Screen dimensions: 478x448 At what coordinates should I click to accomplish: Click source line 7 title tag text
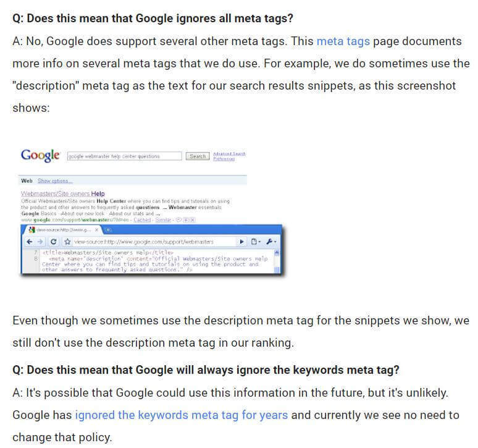click(108, 253)
